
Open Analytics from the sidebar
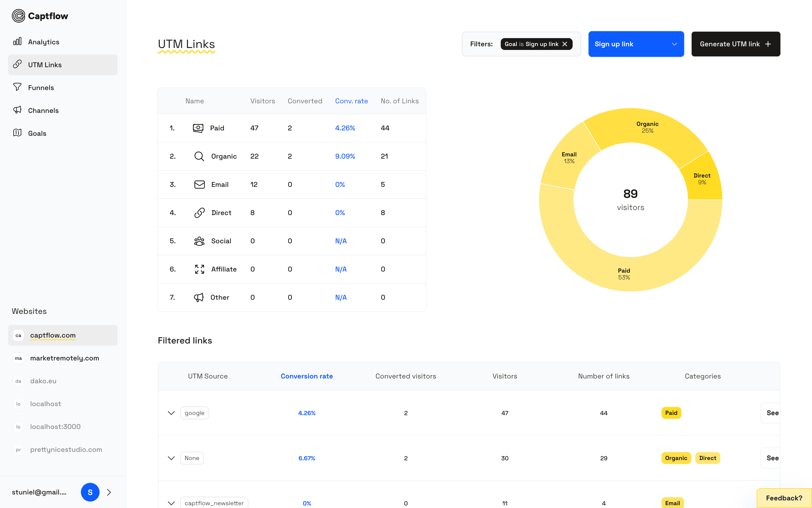(63, 42)
